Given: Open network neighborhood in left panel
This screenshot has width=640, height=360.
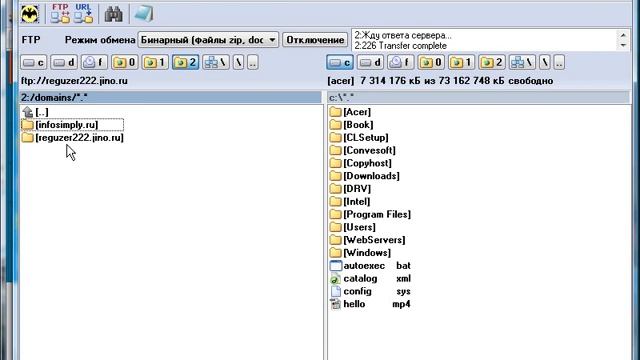Looking at the screenshot, I should tap(216, 62).
